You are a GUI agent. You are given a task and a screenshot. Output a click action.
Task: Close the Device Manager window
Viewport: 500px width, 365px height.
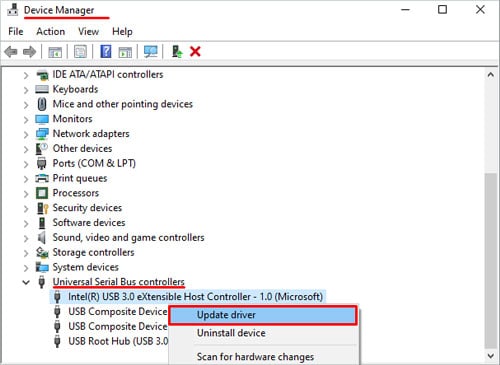pyautogui.click(x=480, y=10)
